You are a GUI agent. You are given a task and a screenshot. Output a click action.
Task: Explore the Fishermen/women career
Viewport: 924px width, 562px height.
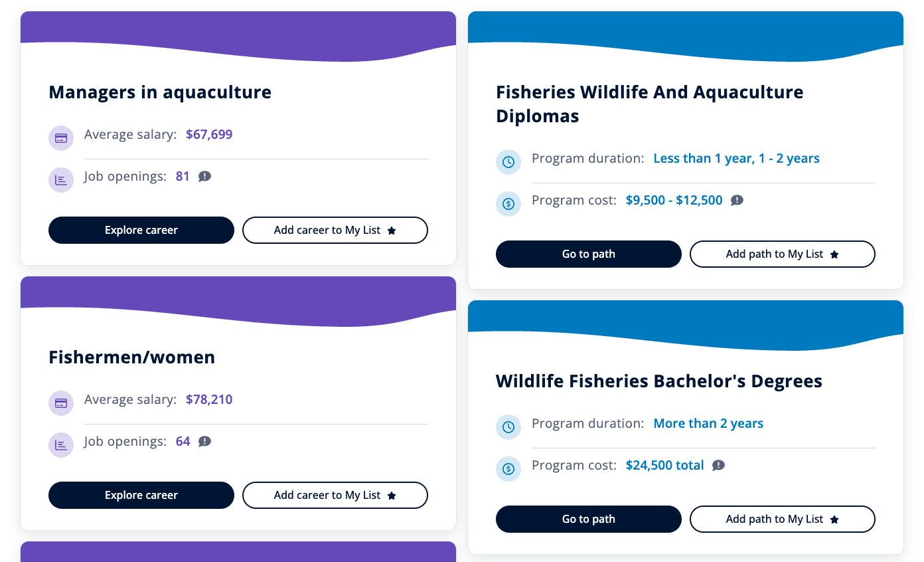[141, 496]
